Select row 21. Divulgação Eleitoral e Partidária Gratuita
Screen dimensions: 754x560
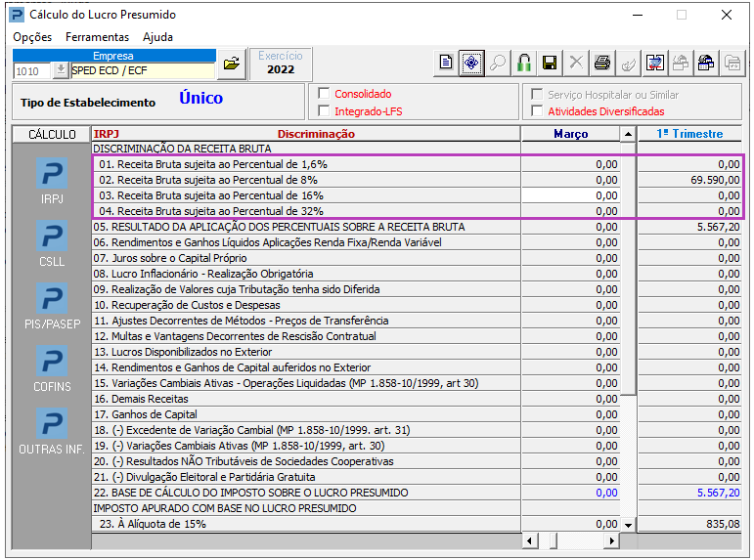[306, 477]
